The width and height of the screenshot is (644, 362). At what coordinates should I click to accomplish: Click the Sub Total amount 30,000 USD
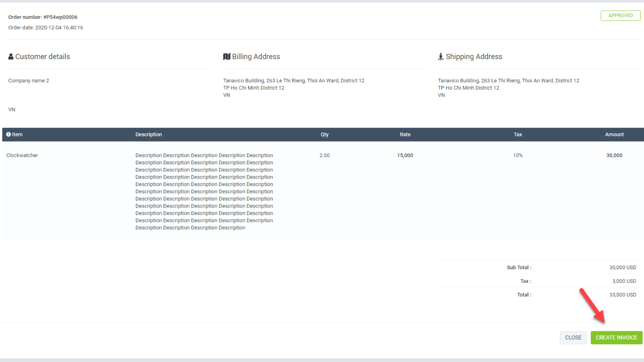click(x=623, y=267)
